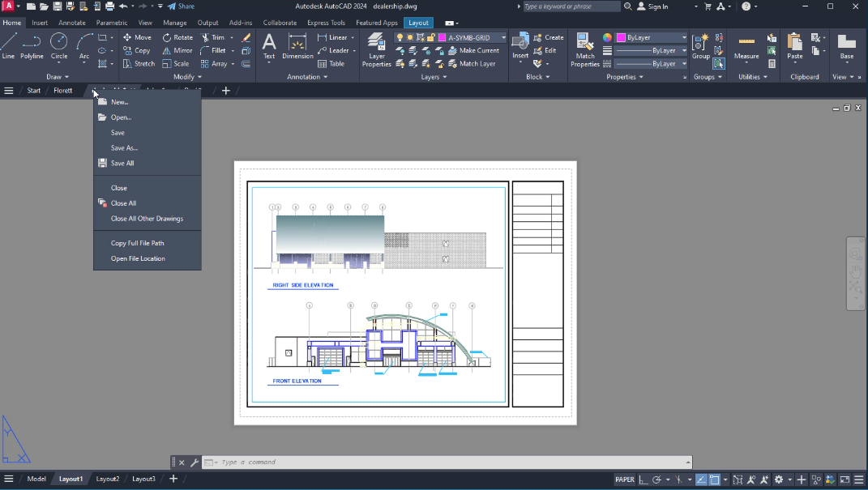
Task: Click the magenta ByLayer color swatch
Action: click(x=621, y=37)
